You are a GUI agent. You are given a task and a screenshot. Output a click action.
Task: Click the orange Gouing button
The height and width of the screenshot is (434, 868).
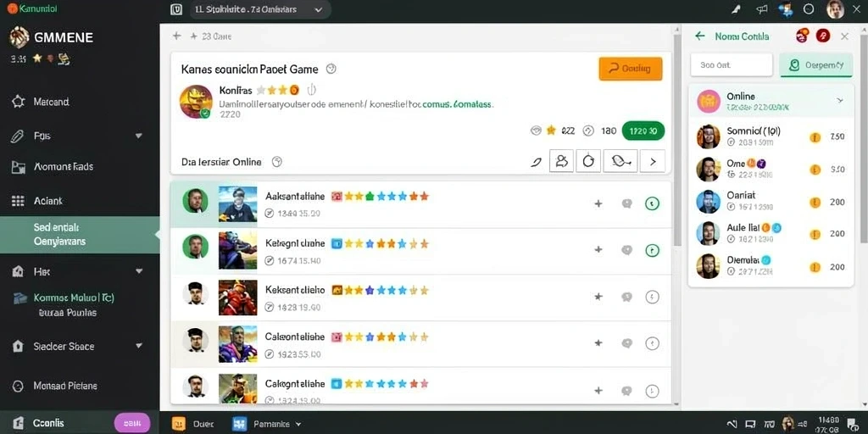point(631,69)
